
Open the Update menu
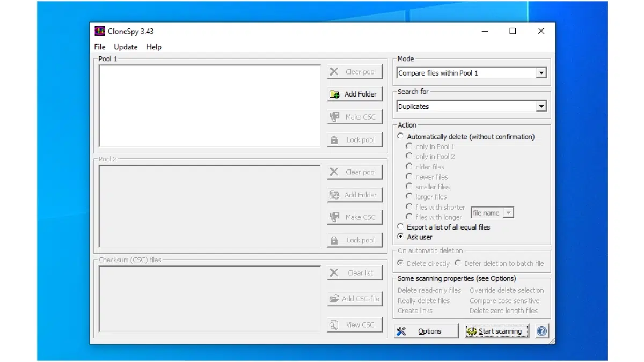click(x=126, y=47)
